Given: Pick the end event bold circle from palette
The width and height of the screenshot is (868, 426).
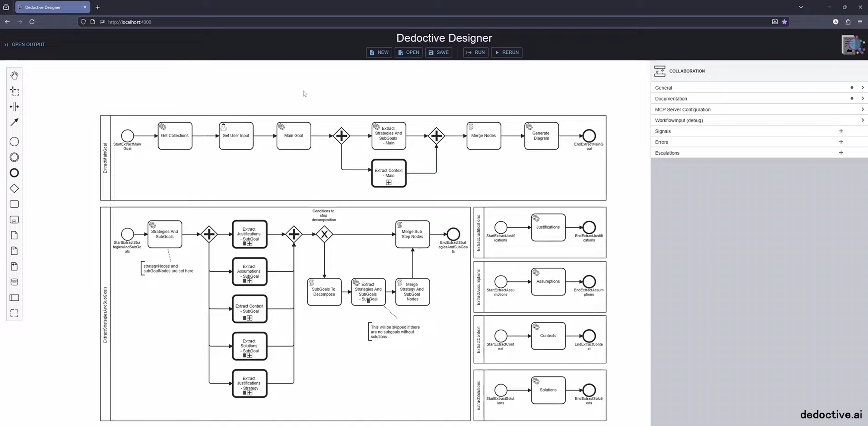Looking at the screenshot, I should (x=14, y=173).
